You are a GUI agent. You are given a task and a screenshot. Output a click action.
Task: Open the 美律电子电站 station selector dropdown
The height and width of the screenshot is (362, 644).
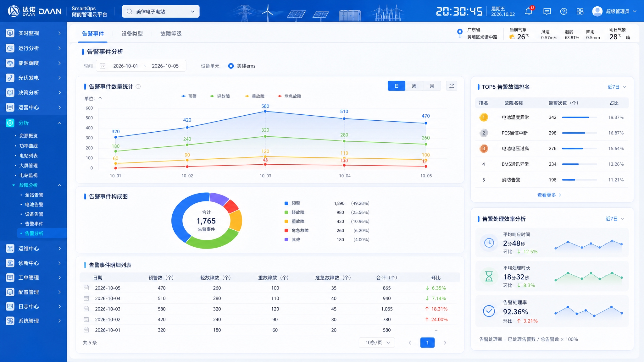161,11
